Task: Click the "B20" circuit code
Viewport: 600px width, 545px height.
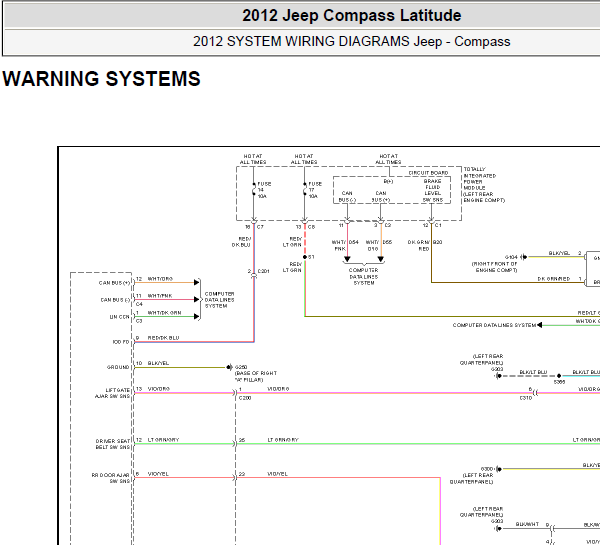Action: pyautogui.click(x=438, y=242)
